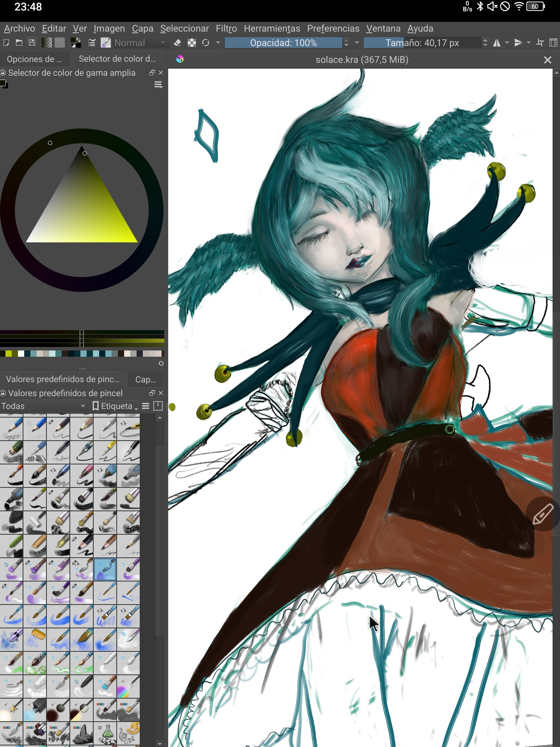Click the Save document icon
This screenshot has width=560, height=747.
[32, 43]
